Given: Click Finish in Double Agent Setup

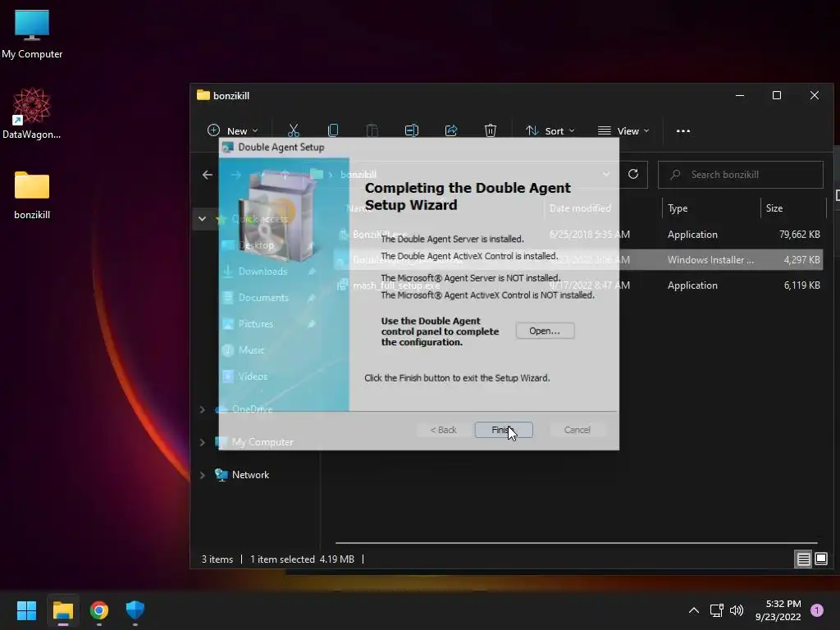Looking at the screenshot, I should tap(504, 430).
